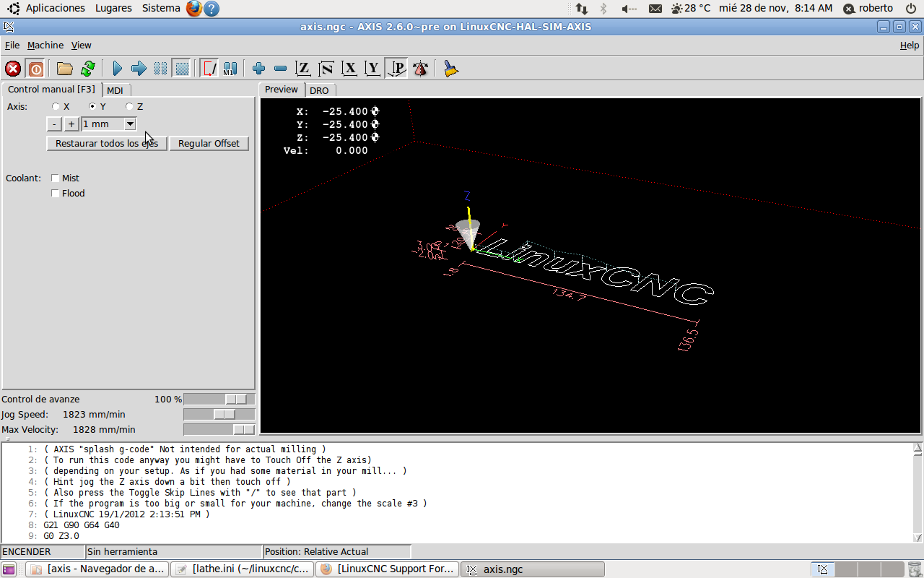924x578 pixels.
Task: Open the volume control in the top panel
Action: [628, 9]
